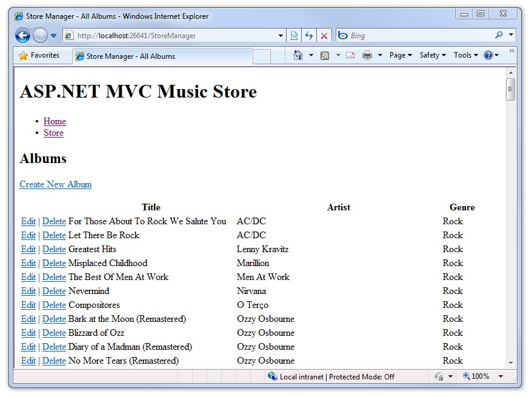The height and width of the screenshot is (397, 532).
Task: Open the Page menu
Action: pyautogui.click(x=399, y=55)
